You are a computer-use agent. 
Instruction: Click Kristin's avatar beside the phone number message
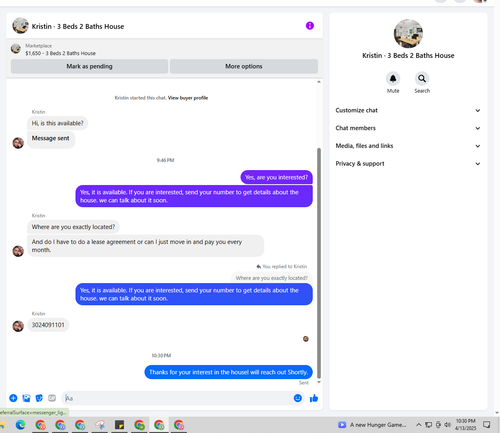coord(18,326)
